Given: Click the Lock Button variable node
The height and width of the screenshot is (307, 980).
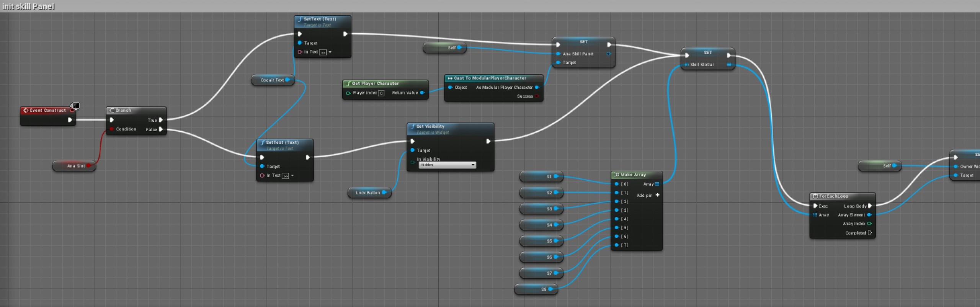Looking at the screenshot, I should [x=369, y=193].
